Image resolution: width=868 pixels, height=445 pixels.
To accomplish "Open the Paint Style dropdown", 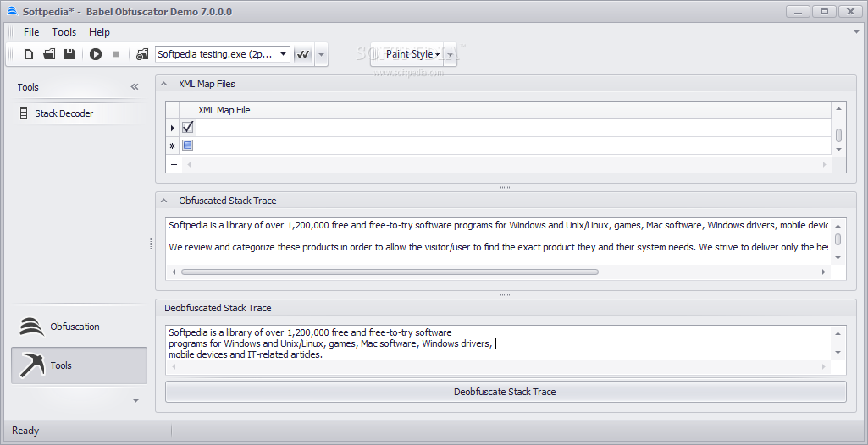I will tap(412, 54).
